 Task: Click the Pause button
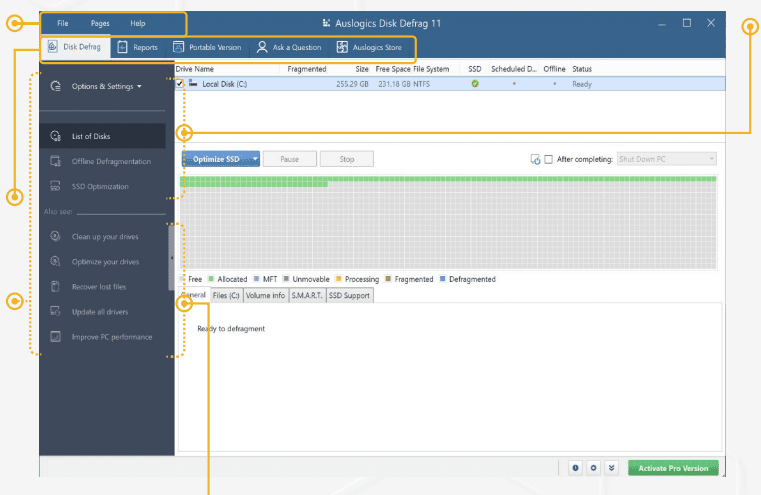290,159
